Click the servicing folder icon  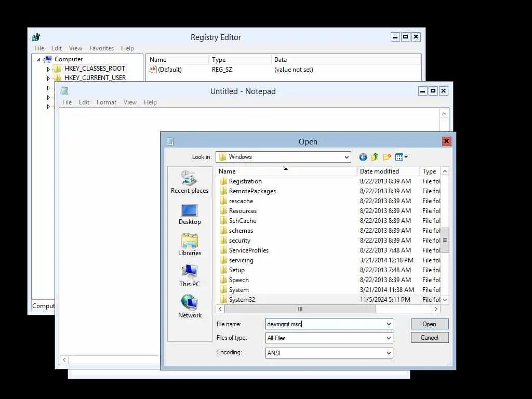pyautogui.click(x=223, y=260)
